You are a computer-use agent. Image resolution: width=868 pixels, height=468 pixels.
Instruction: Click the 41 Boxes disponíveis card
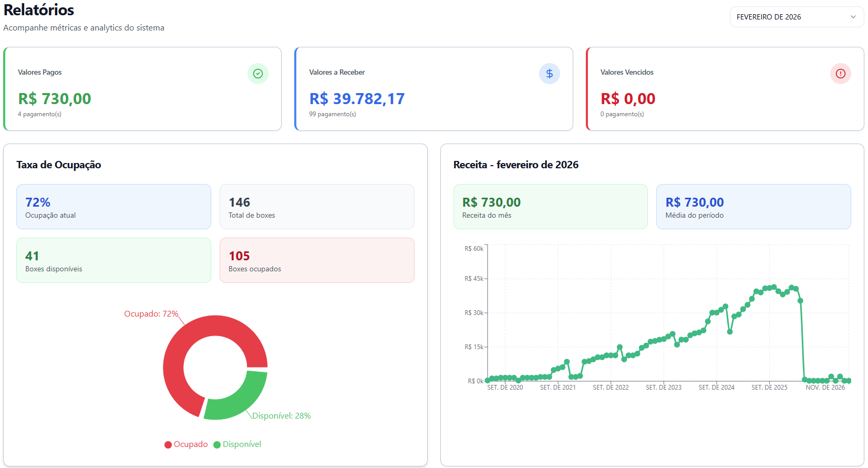pos(113,260)
